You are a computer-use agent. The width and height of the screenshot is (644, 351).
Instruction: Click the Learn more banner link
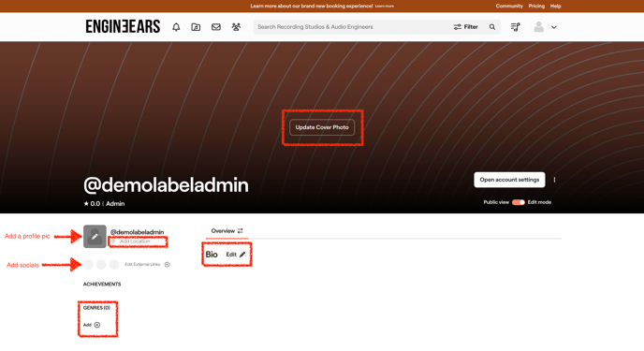point(385,7)
